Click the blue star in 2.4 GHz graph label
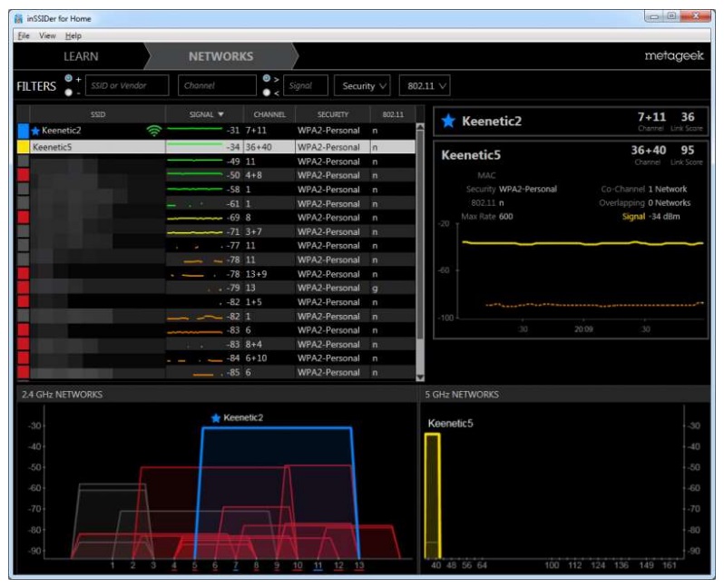This screenshot has height=588, width=724. pos(216,418)
